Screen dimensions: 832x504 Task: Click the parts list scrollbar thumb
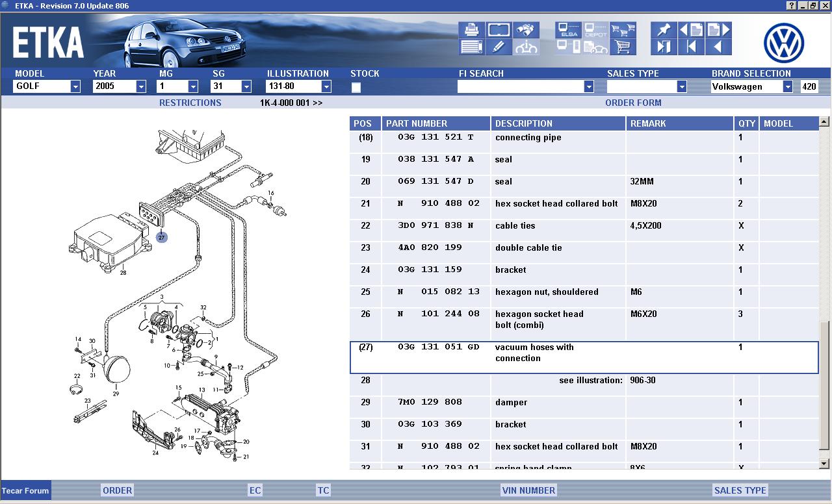pyautogui.click(x=824, y=384)
